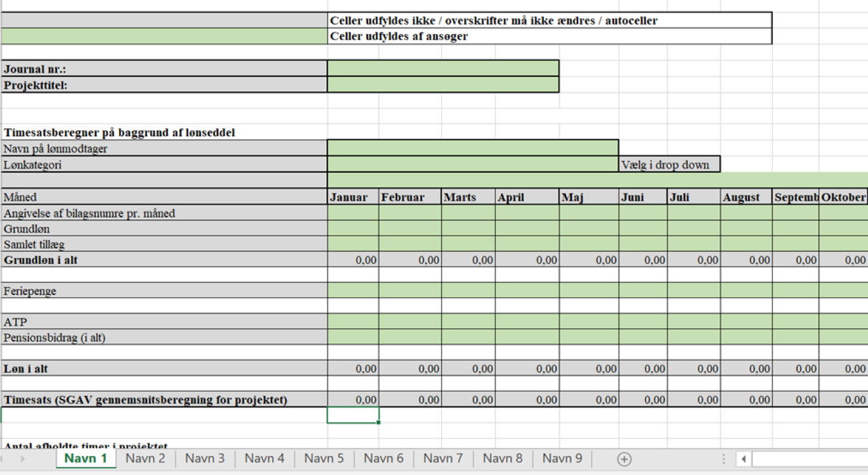Switch to the Navn 2 sheet tab
The image size is (868, 475).
tap(145, 459)
